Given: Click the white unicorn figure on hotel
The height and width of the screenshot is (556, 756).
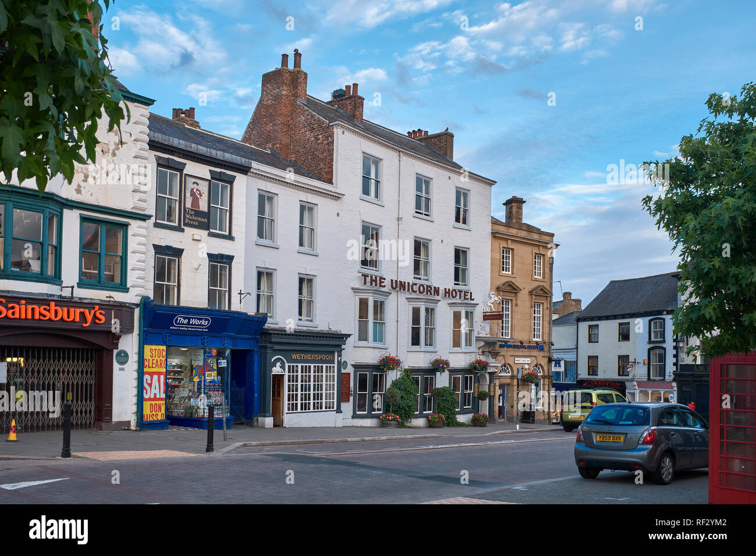Looking at the screenshot, I should tap(492, 301).
